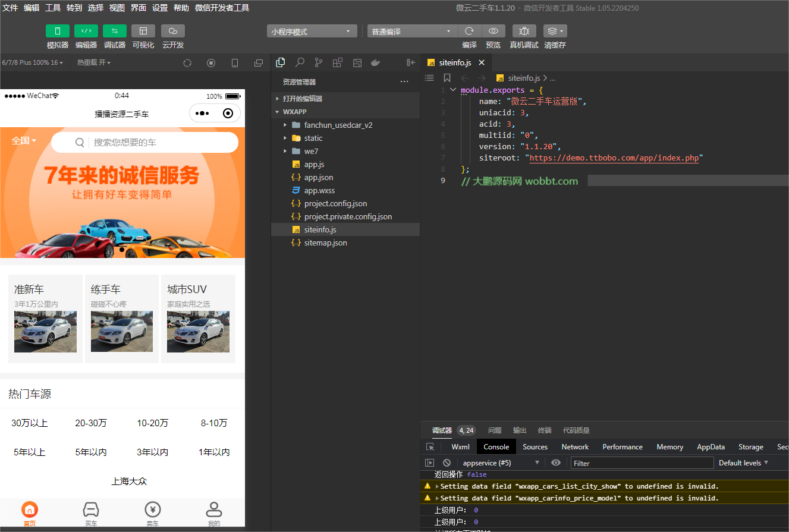
Task: Toggle the eye icon beside appservice context
Action: coord(556,462)
